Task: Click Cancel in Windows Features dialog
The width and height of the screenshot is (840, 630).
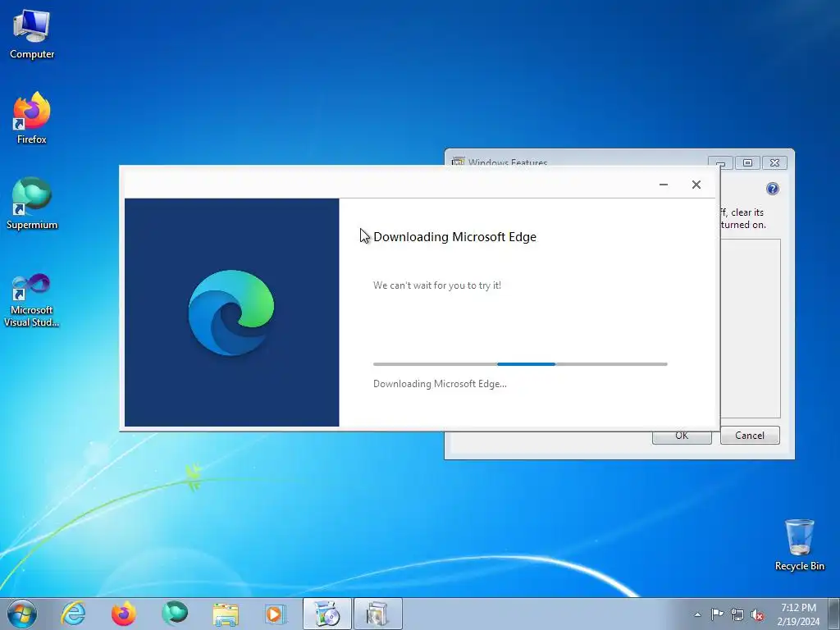Action: 750,436
